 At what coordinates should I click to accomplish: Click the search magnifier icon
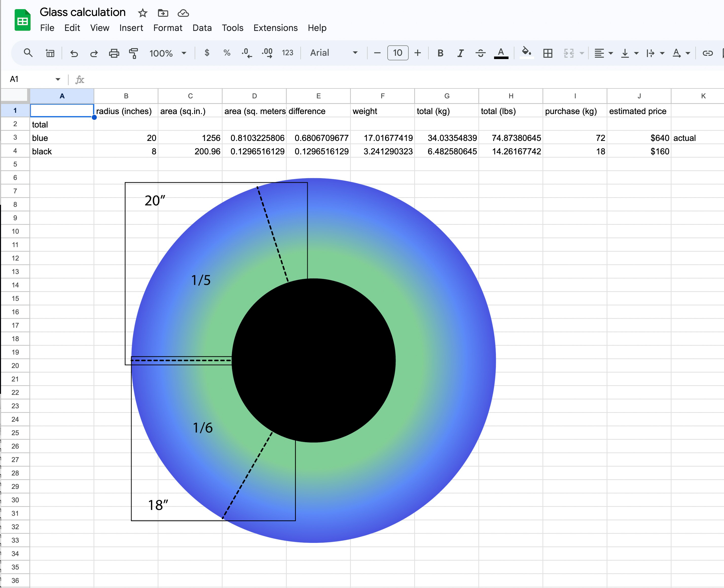[28, 53]
